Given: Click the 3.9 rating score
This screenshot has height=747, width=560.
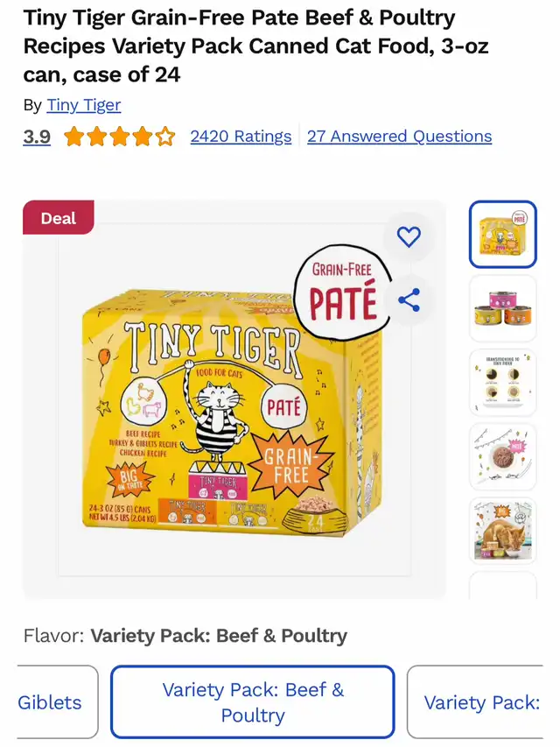Looking at the screenshot, I should 37,137.
